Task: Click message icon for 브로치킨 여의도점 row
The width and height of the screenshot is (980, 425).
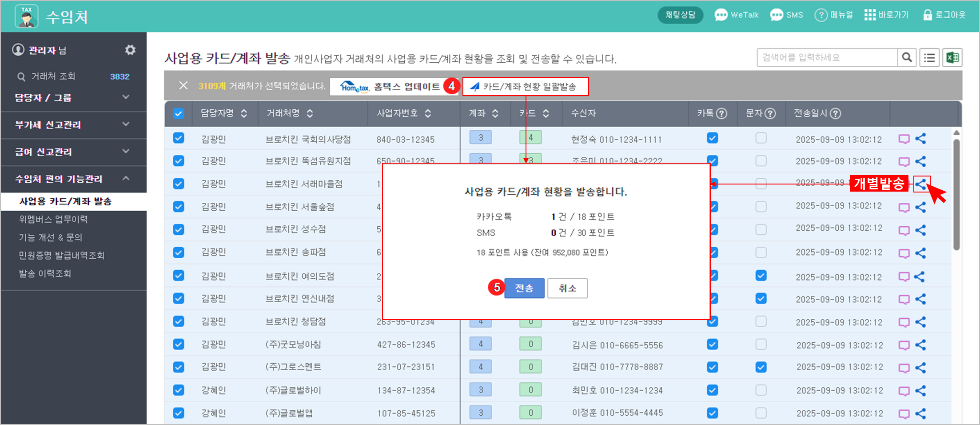Action: [x=904, y=277]
